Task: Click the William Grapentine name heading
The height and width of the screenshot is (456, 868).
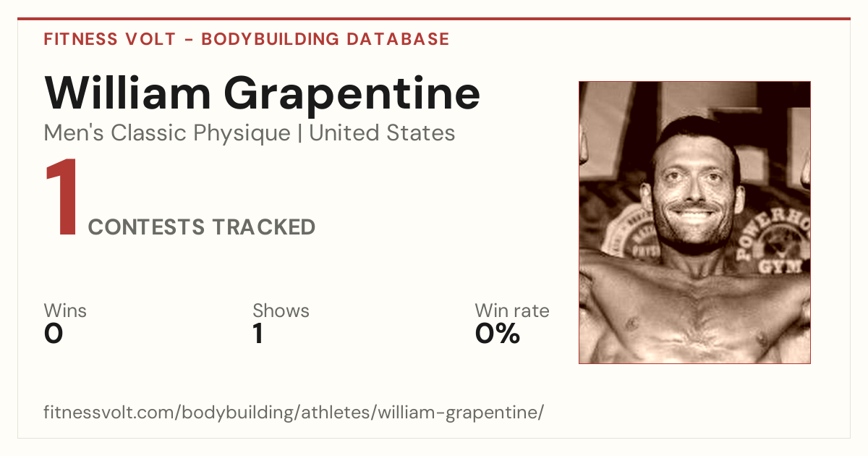Action: pyautogui.click(x=262, y=93)
